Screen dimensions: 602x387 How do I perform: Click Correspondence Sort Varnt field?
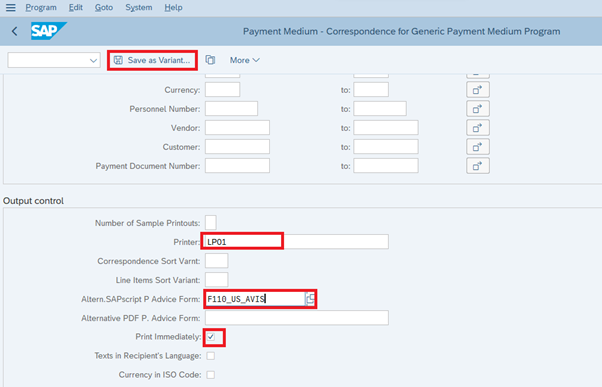(x=217, y=261)
